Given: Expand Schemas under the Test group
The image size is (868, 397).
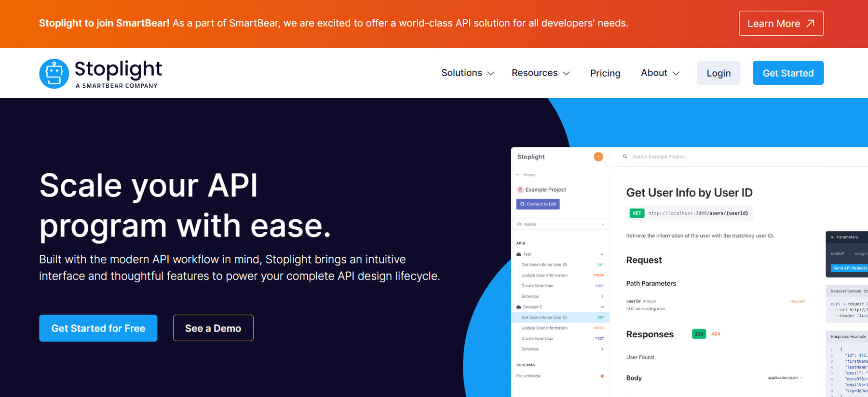Looking at the screenshot, I should (x=602, y=296).
